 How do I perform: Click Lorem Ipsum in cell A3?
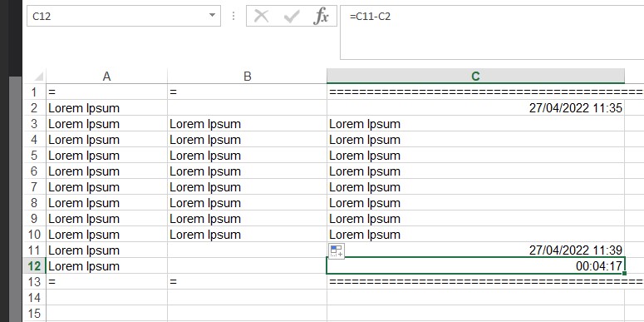84,124
